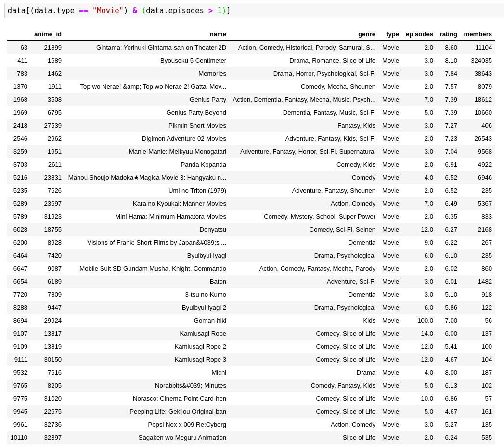The image size is (504, 447).
Task: Click the Memories anime name
Action: [x=212, y=73]
